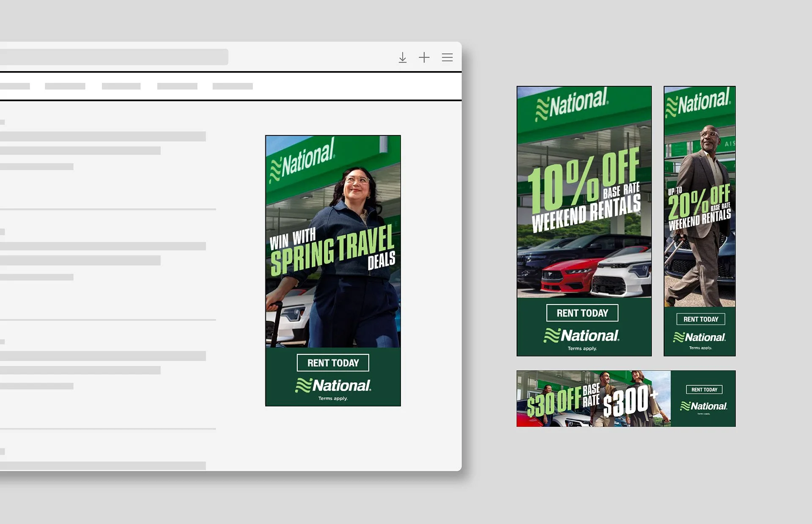The height and width of the screenshot is (524, 812).
Task: Click RENT TODAY on horizontal $30 off banner
Action: click(x=704, y=390)
